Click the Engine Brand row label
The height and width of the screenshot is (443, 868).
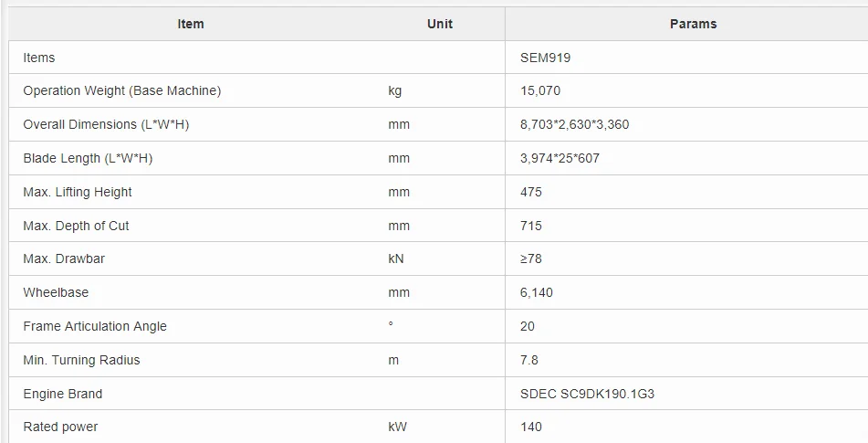tap(63, 394)
